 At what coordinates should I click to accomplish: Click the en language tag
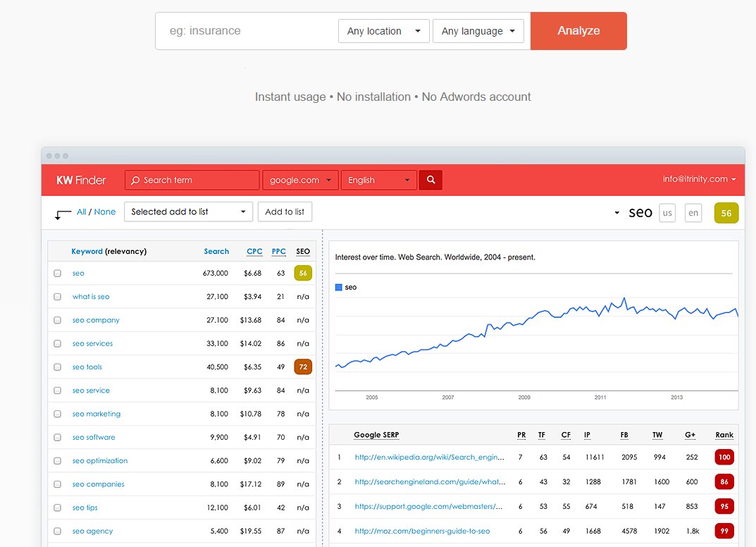(693, 213)
